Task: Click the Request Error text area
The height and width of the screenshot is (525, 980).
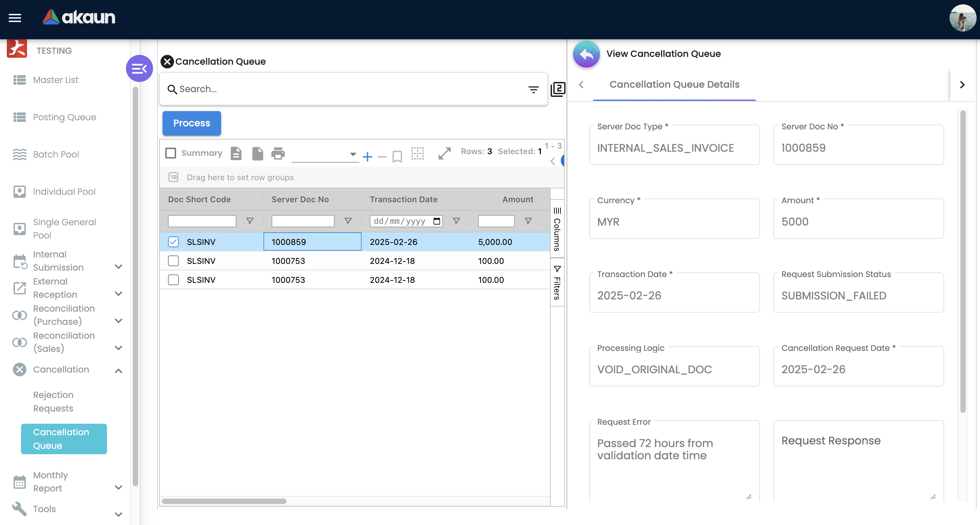Action: pyautogui.click(x=674, y=460)
